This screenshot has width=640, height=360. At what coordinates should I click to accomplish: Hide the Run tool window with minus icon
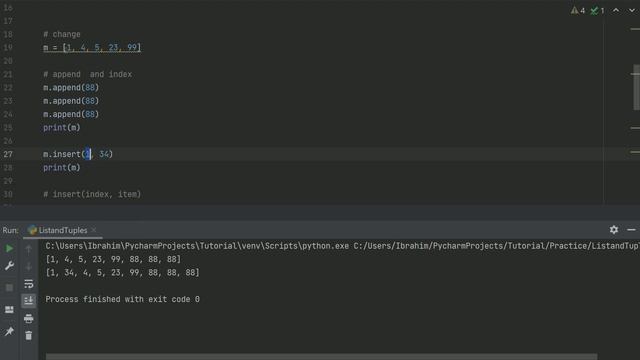(631, 230)
